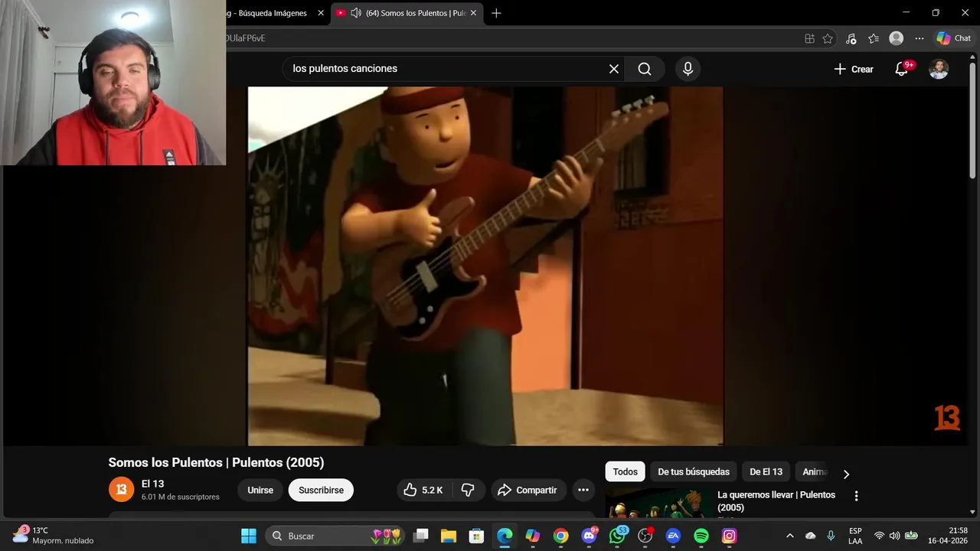The height and width of the screenshot is (551, 980).
Task: Open the El 13 channel name link
Action: pyautogui.click(x=153, y=484)
